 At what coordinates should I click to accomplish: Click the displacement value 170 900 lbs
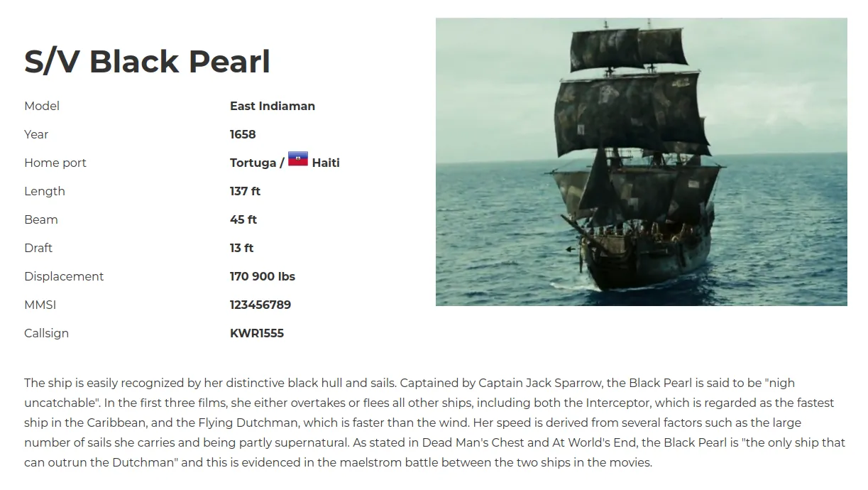click(x=263, y=276)
